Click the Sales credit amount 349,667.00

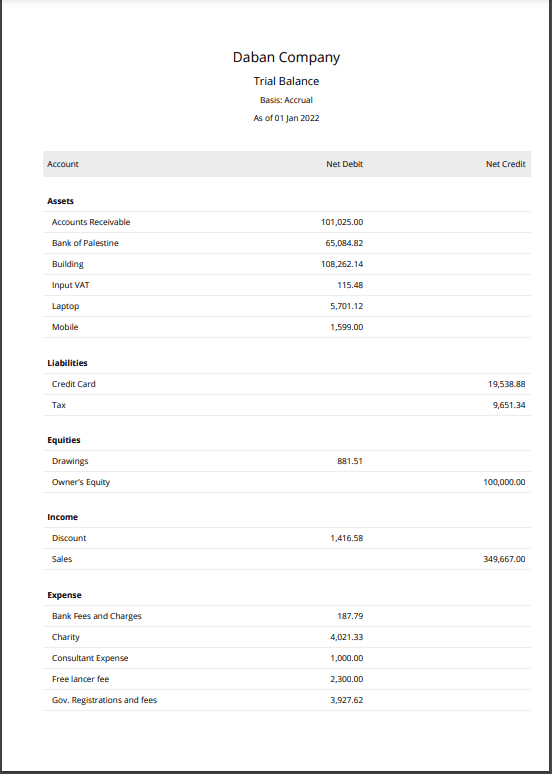point(504,559)
